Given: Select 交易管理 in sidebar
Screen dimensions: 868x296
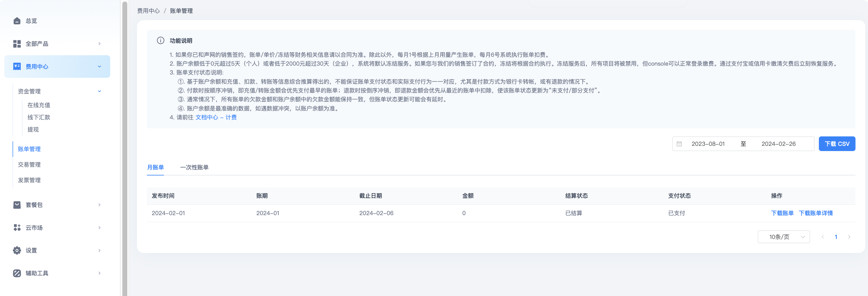Looking at the screenshot, I should pos(29,165).
